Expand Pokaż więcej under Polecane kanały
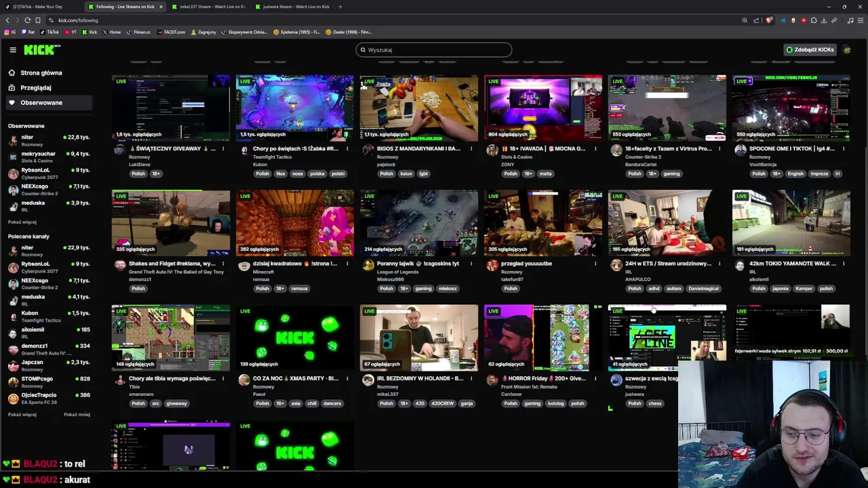 22,414
